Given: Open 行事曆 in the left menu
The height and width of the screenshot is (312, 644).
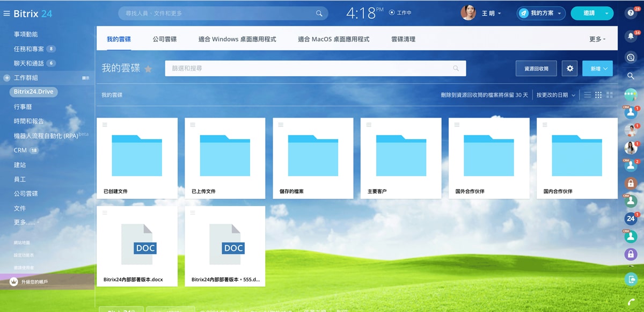Looking at the screenshot, I should tap(23, 107).
